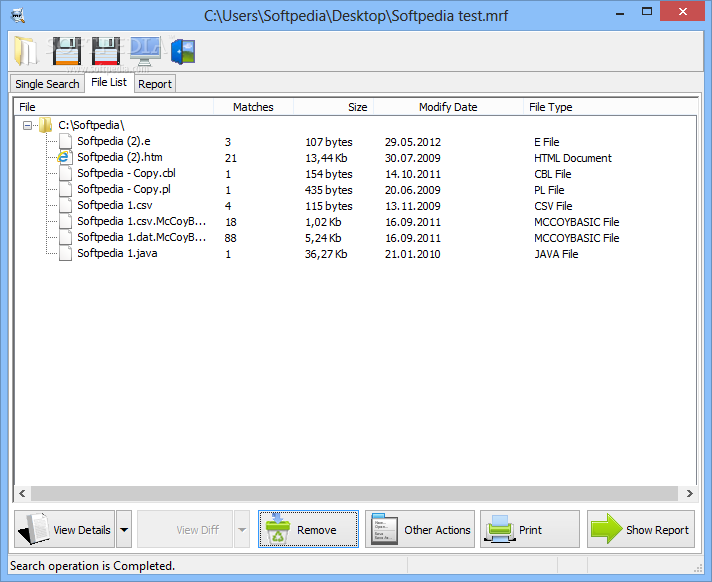Switch to the Single Search tab
This screenshot has height=582, width=712.
47,84
